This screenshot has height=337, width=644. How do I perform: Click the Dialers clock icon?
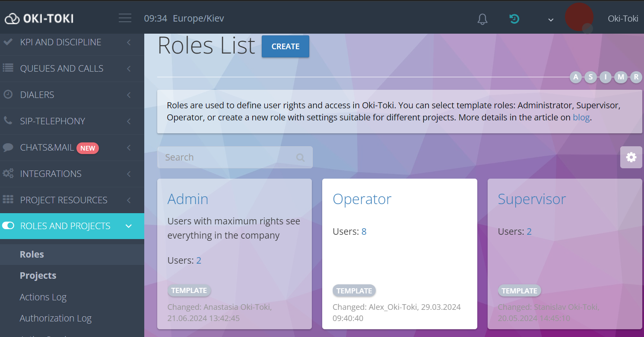click(x=8, y=94)
